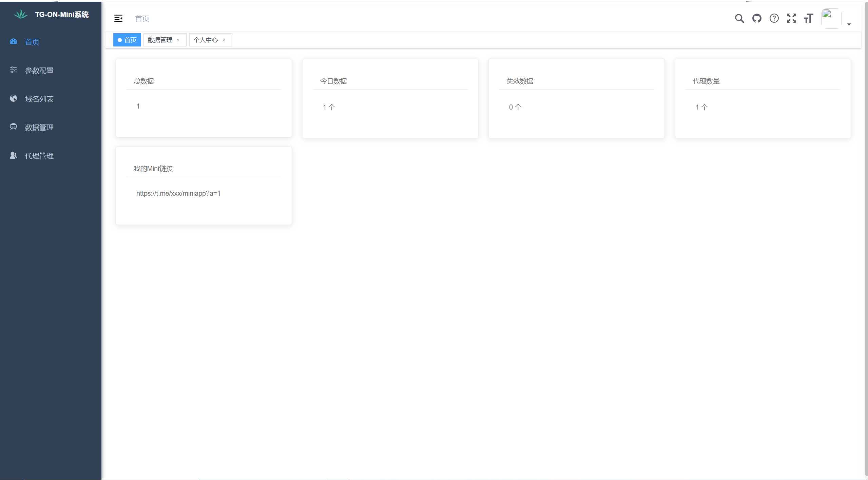Open the help question mark icon

(774, 18)
